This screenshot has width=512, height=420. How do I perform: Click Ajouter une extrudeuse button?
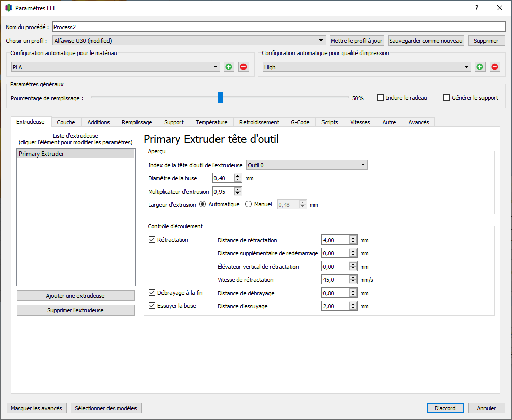click(76, 295)
